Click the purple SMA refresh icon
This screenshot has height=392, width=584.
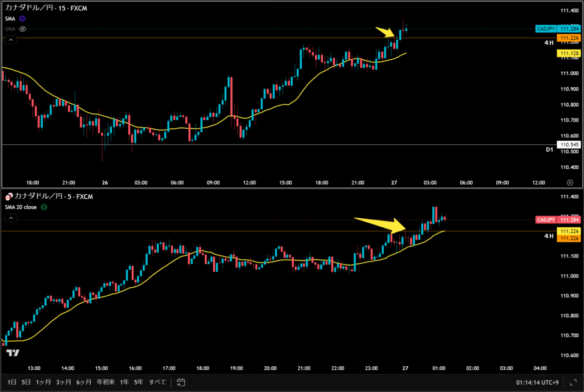[22, 19]
